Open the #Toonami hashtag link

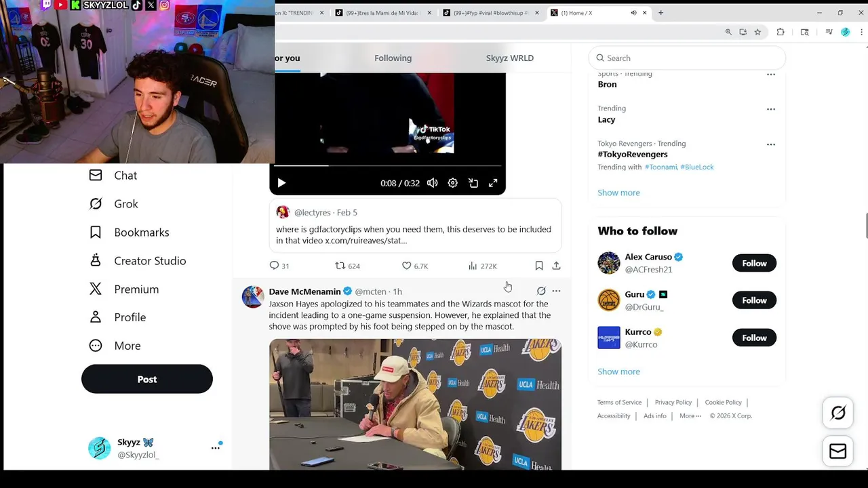click(x=660, y=167)
